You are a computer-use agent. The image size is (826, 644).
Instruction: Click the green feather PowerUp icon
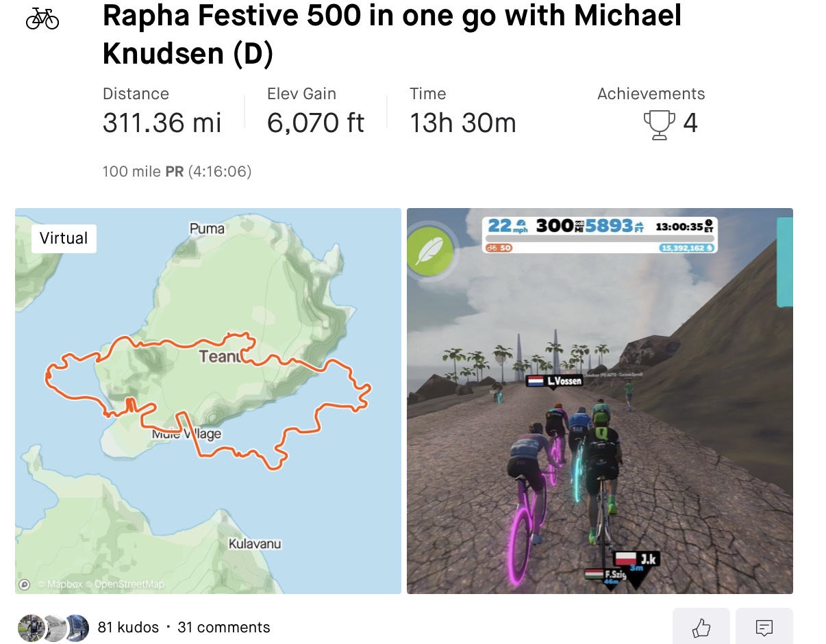tap(429, 253)
